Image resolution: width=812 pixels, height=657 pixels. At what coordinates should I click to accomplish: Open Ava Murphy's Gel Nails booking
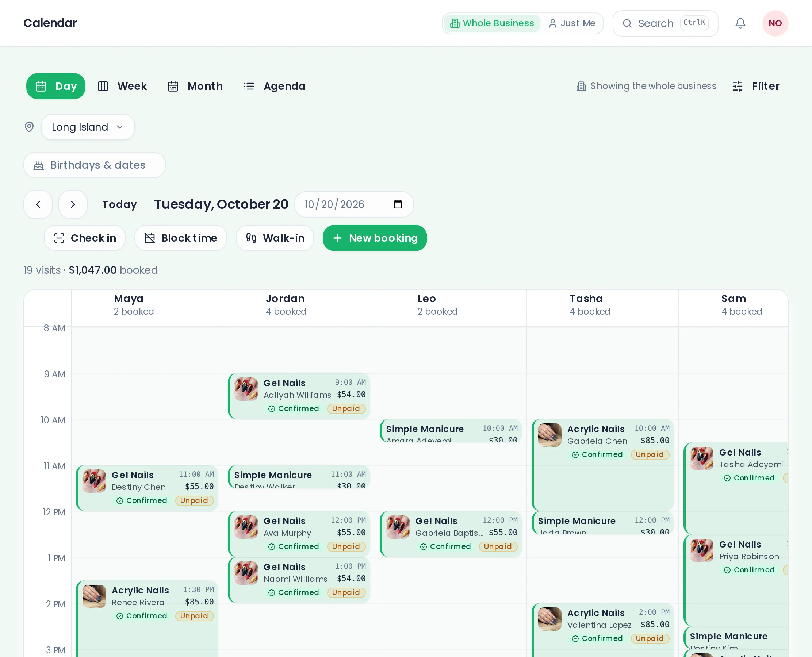pos(299,534)
